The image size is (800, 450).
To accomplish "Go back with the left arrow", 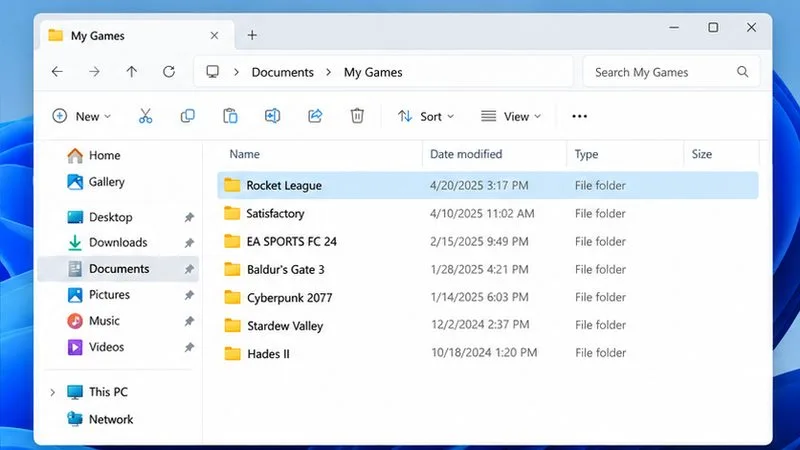I will pyautogui.click(x=57, y=72).
